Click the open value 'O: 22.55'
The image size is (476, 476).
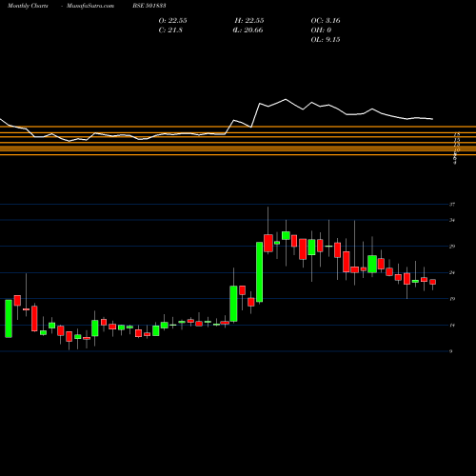tap(172, 21)
